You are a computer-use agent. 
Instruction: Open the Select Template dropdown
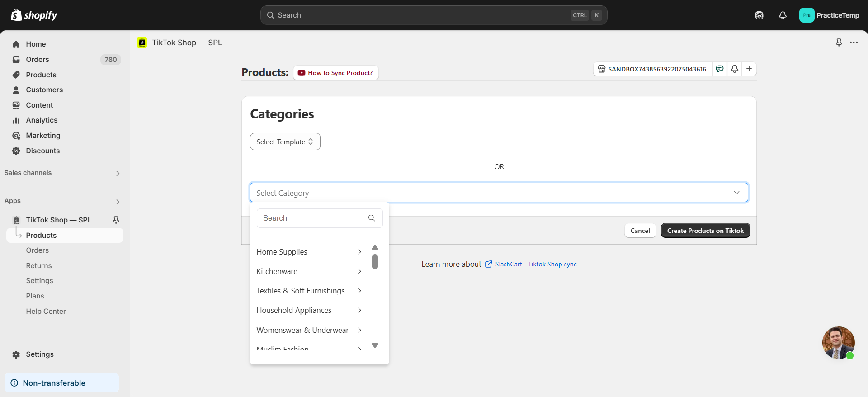coord(285,142)
